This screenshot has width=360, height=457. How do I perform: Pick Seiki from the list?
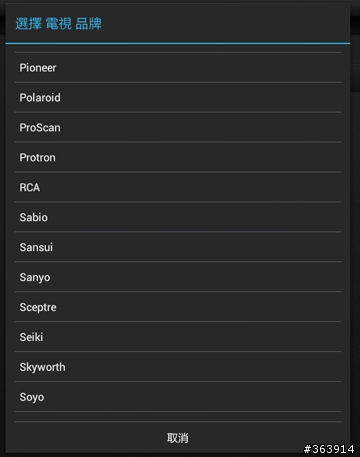(x=178, y=337)
